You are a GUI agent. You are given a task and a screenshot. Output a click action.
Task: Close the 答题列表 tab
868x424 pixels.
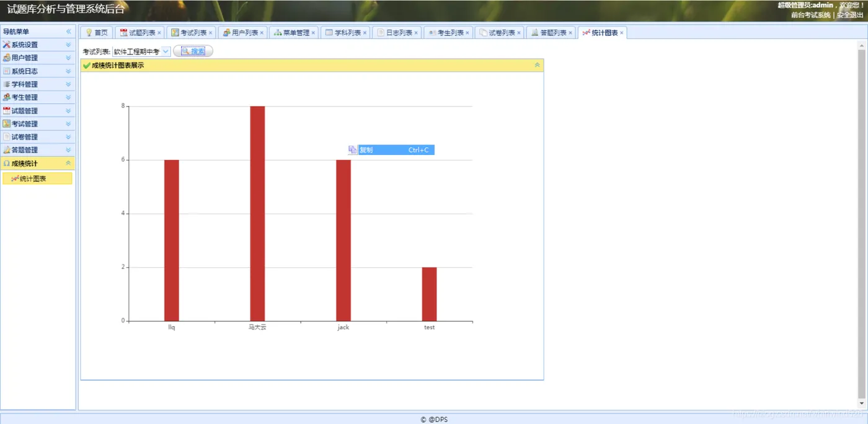click(x=570, y=33)
